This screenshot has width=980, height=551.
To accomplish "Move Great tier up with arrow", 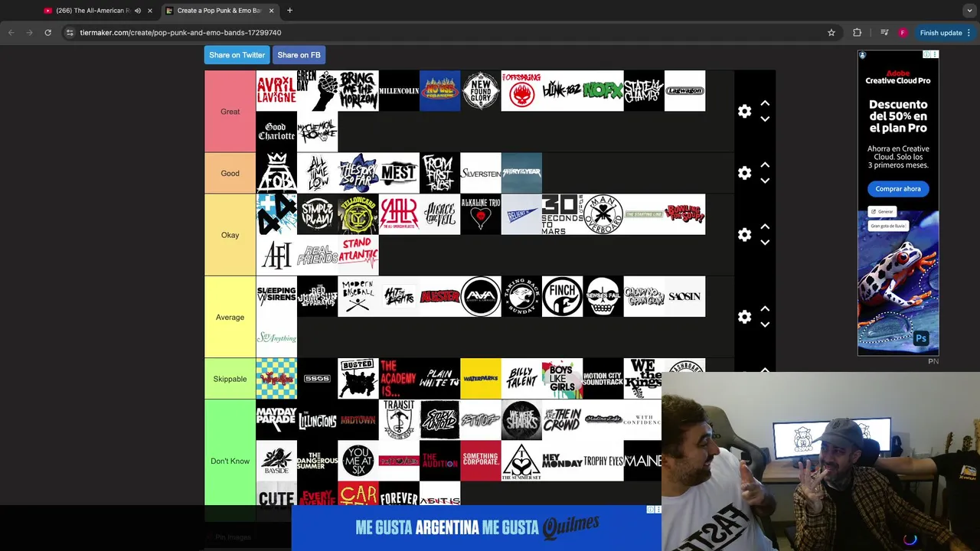I will click(x=764, y=103).
